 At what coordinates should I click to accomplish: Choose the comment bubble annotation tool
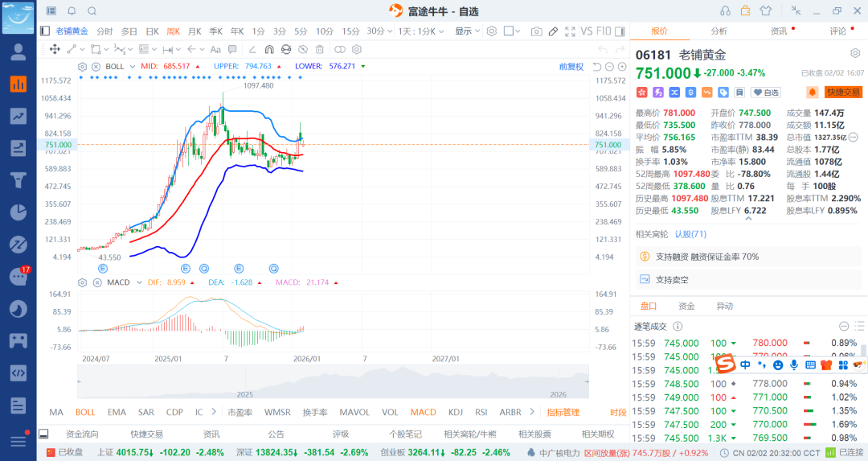click(x=232, y=49)
